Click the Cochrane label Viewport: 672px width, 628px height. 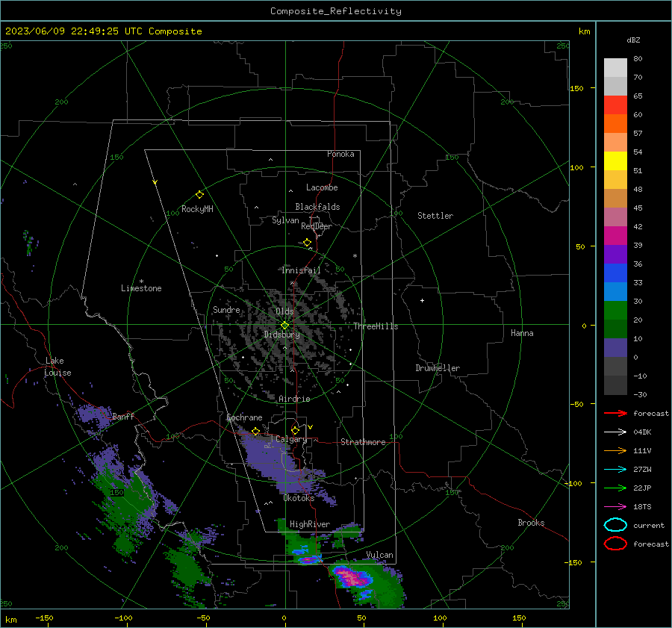[x=244, y=417]
